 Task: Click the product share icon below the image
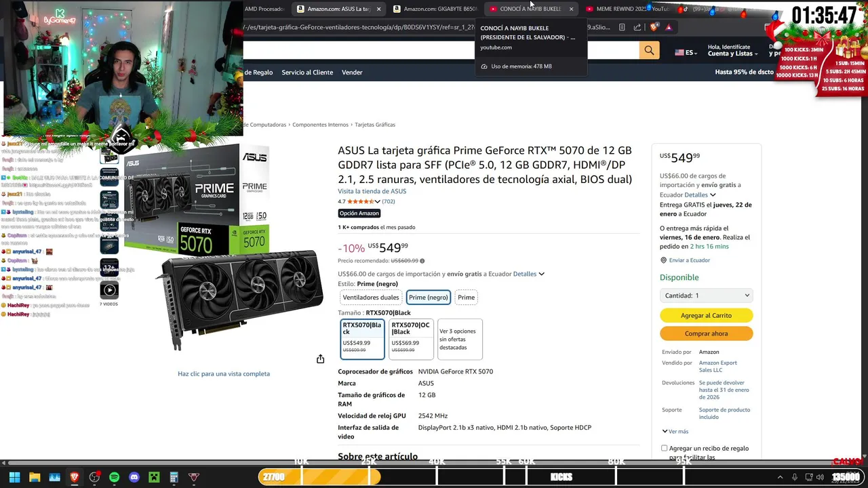[x=320, y=359]
